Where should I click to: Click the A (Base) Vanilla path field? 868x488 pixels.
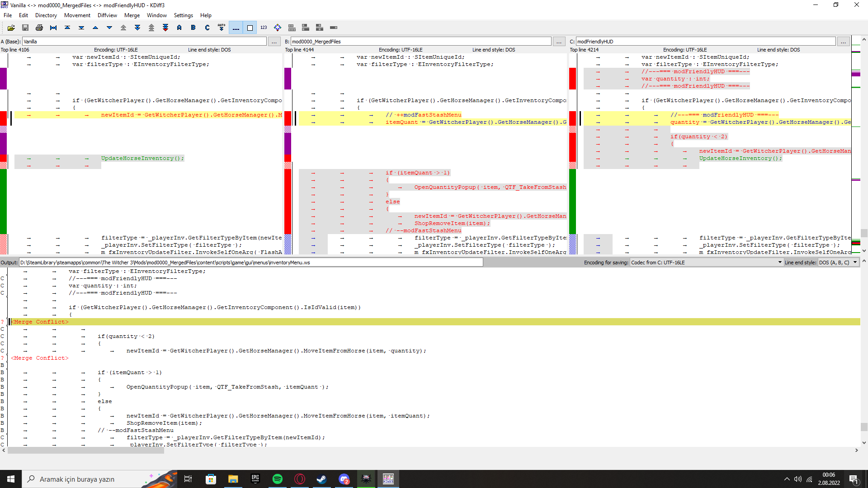[x=145, y=42]
